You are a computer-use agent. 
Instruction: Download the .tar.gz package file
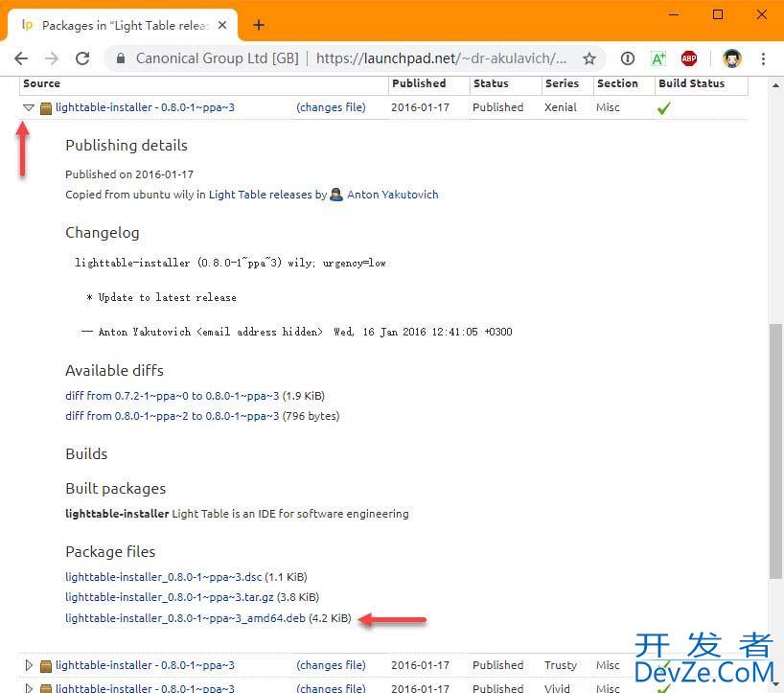tap(170, 597)
